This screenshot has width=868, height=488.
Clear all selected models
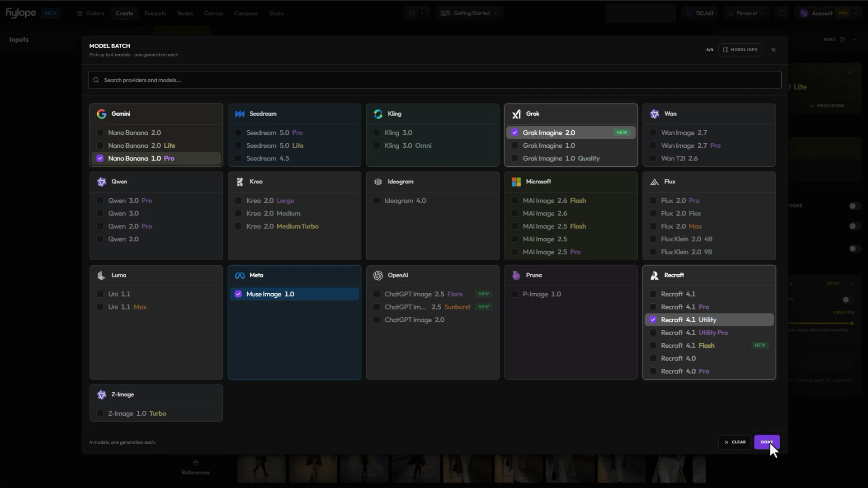735,442
